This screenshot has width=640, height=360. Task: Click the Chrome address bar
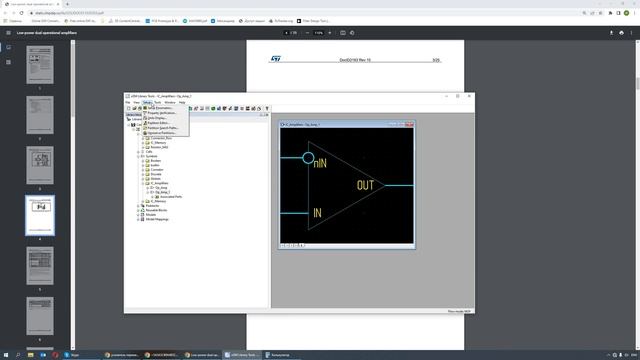tap(306, 13)
